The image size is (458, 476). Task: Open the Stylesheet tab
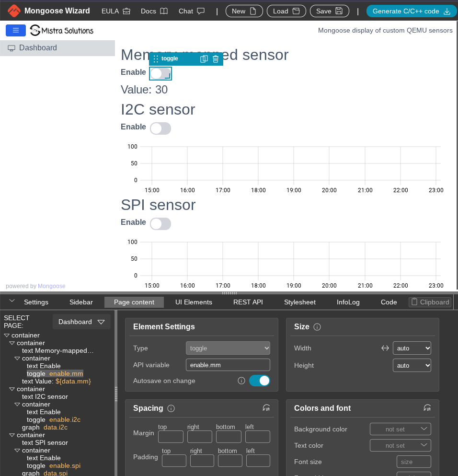[x=300, y=302]
